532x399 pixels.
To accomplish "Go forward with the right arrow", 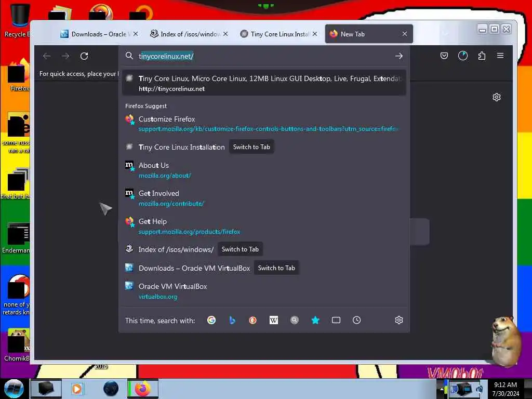I will pos(65,56).
